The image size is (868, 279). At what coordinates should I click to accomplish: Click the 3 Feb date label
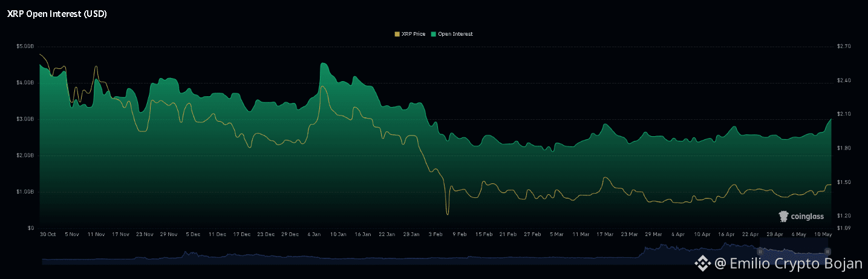click(x=436, y=234)
